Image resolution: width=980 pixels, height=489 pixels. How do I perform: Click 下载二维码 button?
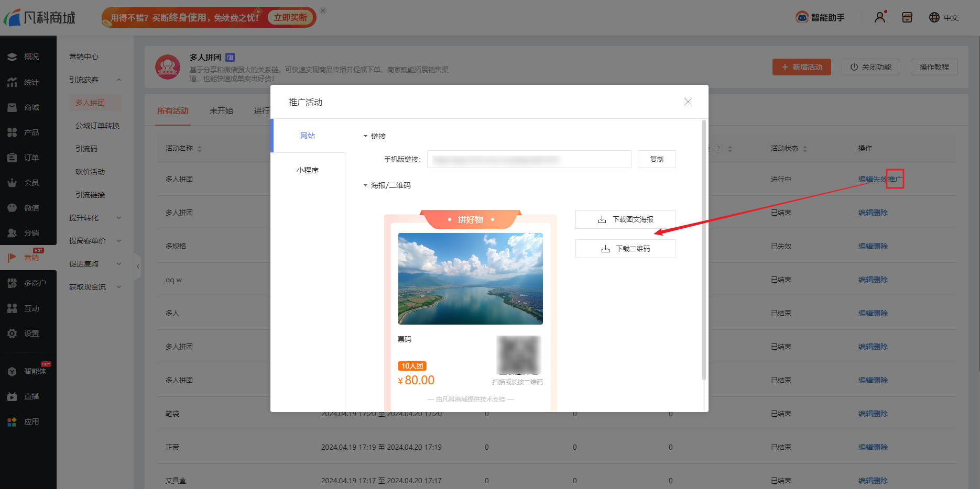point(625,249)
